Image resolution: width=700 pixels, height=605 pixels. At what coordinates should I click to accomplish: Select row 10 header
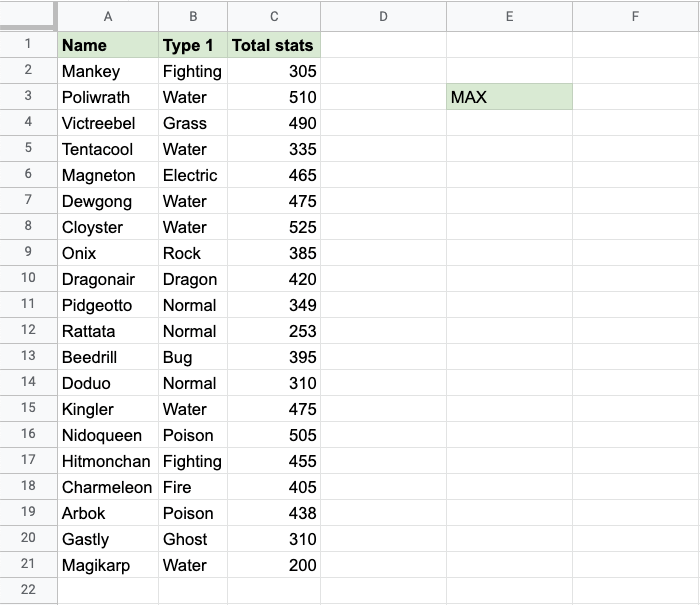coord(28,279)
